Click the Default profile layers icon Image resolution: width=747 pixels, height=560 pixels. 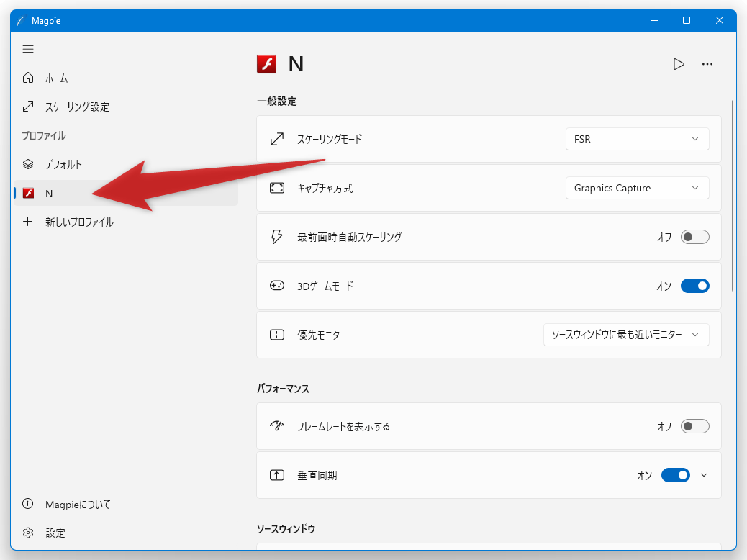28,164
